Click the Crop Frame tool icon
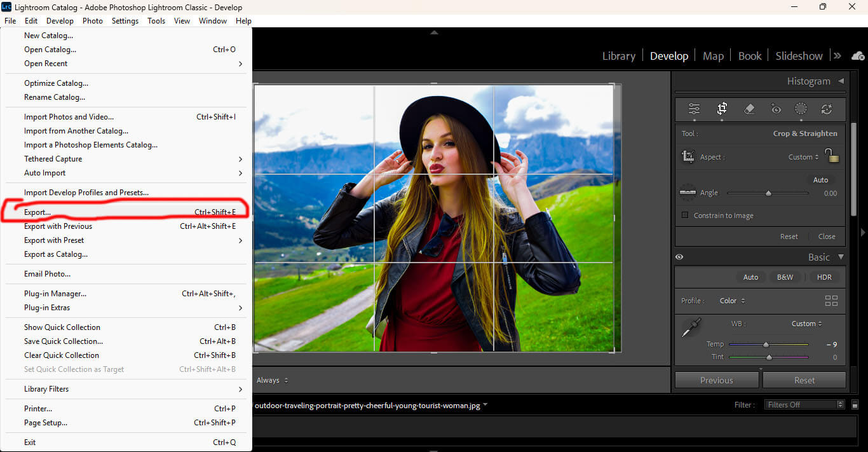This screenshot has width=868, height=452. 688,156
